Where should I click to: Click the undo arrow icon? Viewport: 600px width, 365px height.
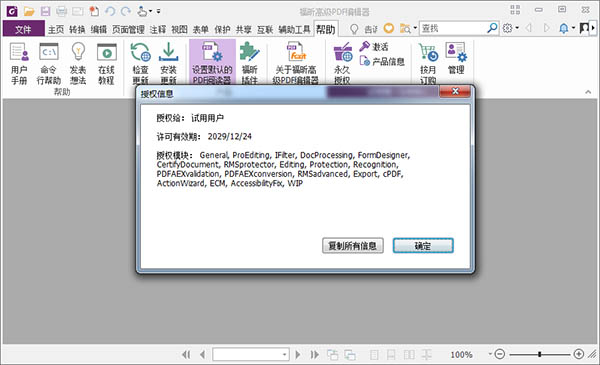tap(110, 11)
